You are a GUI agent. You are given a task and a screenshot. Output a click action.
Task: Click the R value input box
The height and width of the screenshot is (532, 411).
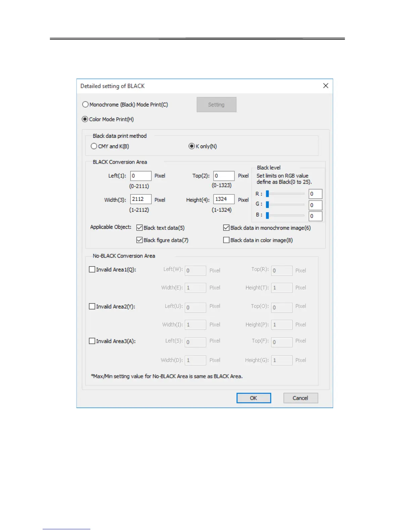(315, 194)
